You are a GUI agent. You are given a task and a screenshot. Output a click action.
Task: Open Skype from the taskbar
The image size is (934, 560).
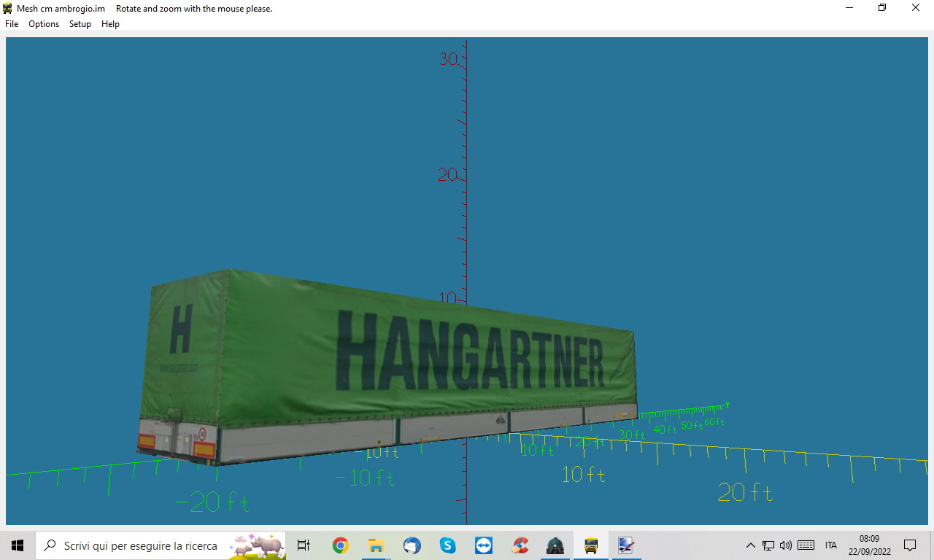[x=447, y=545]
